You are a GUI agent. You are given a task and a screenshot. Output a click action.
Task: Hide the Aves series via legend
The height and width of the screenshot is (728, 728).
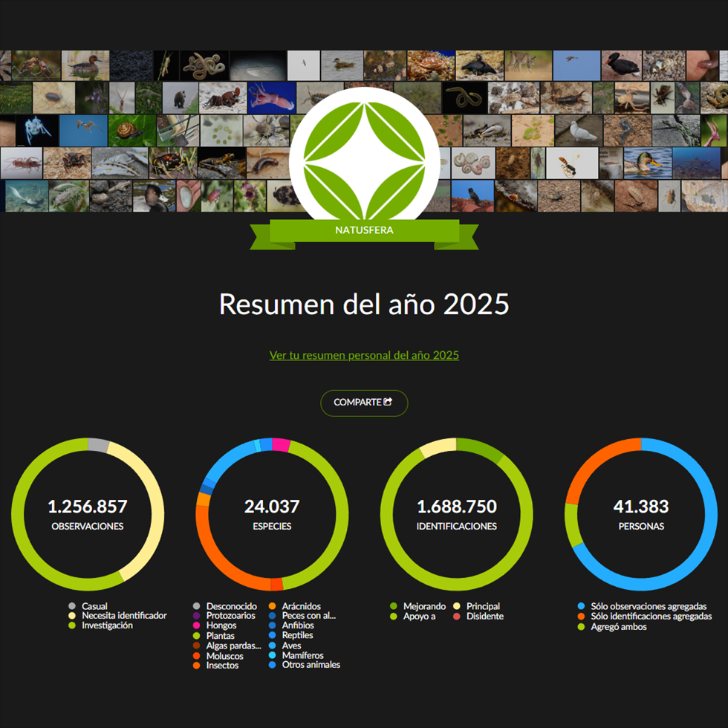point(291,646)
